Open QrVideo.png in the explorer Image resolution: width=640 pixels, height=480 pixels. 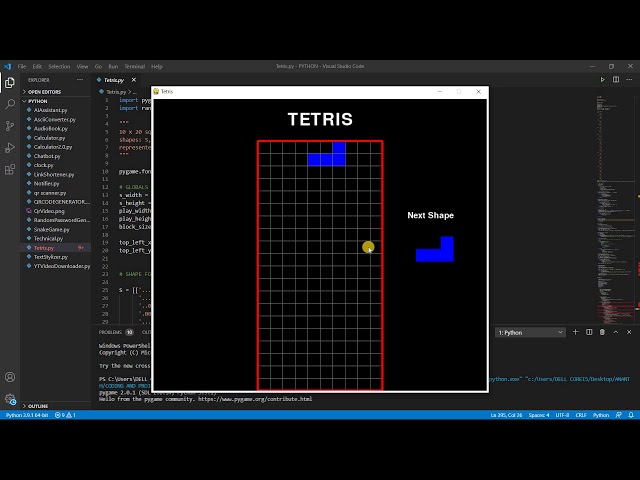pos(49,211)
